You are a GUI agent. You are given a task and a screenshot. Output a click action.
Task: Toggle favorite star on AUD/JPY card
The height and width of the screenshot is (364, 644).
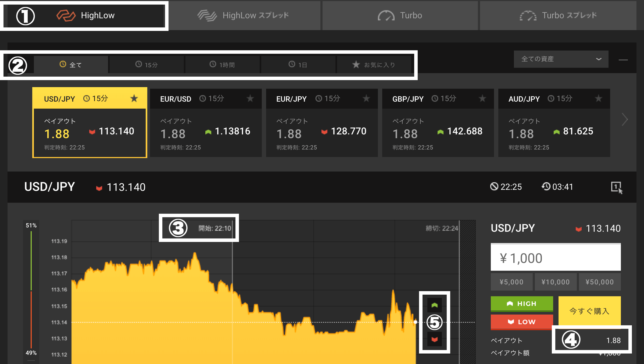pyautogui.click(x=599, y=99)
